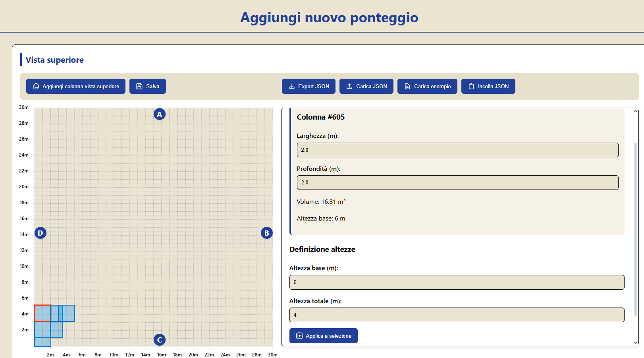Click side marker C at grid bottom
This screenshot has height=358, width=644.
[160, 340]
